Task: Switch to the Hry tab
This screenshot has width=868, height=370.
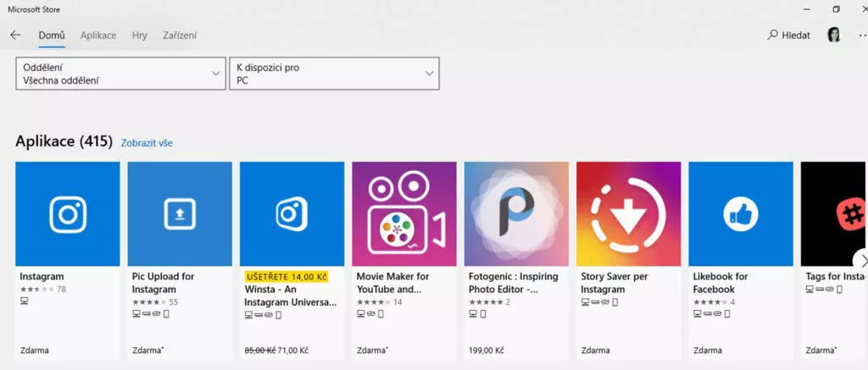Action: [x=140, y=36]
